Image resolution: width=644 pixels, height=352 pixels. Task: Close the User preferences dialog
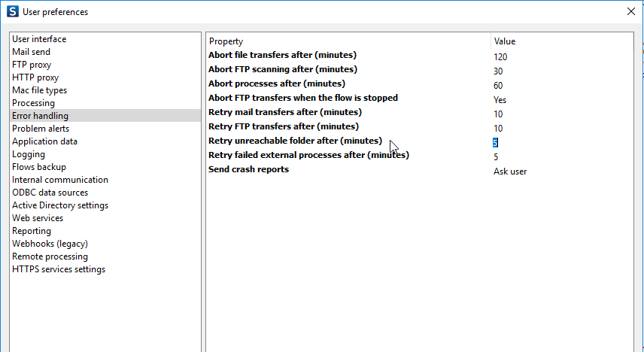coord(630,11)
